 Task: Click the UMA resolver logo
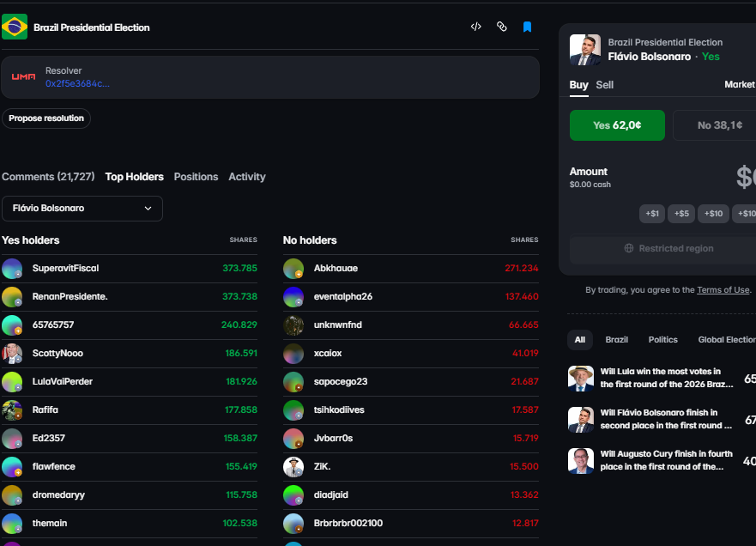tap(24, 76)
